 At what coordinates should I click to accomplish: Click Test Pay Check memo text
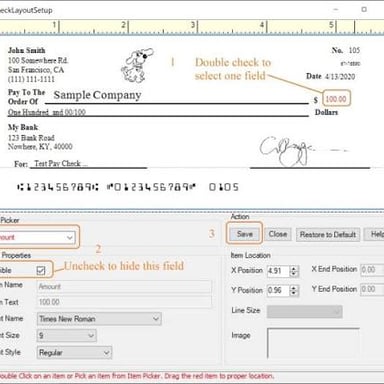coord(58,163)
